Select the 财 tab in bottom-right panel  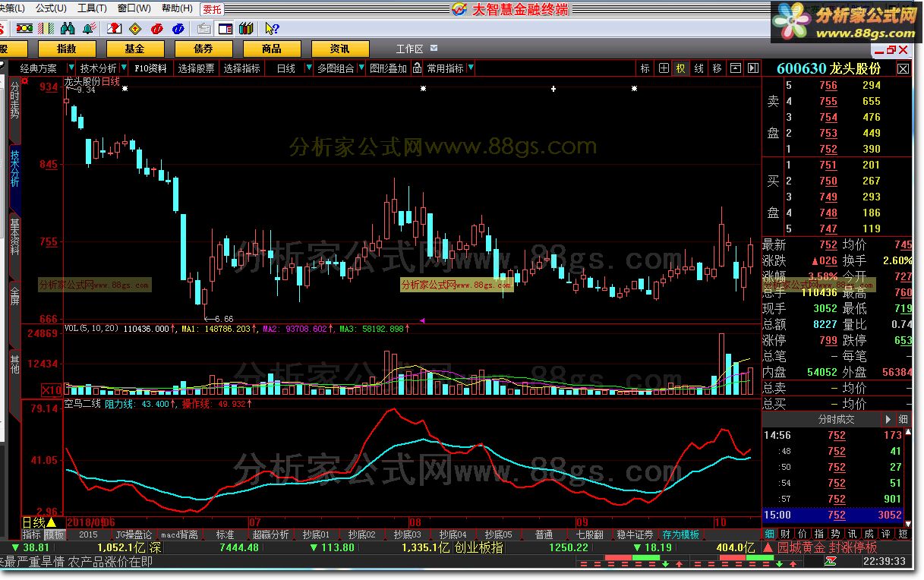[x=785, y=534]
